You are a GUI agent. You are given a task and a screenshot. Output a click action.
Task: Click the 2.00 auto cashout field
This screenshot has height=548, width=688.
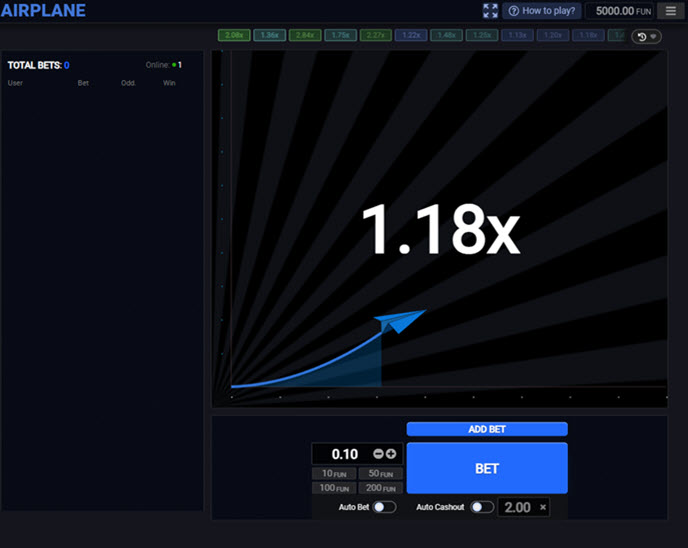point(518,507)
